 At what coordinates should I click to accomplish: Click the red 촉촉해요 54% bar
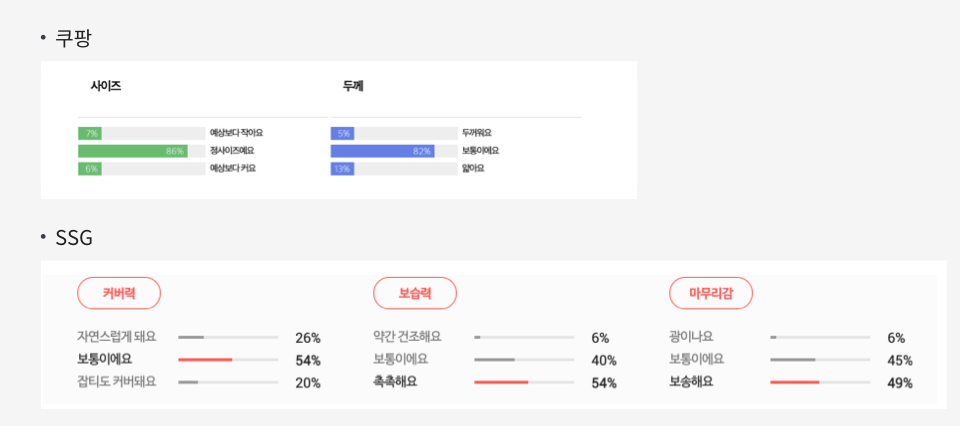click(501, 383)
